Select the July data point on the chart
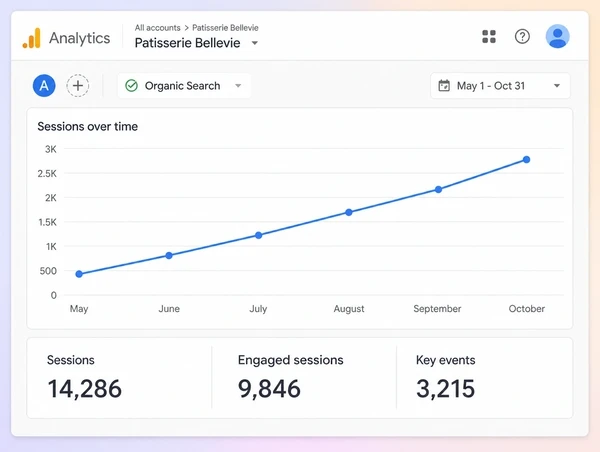The width and height of the screenshot is (600, 452). (258, 235)
